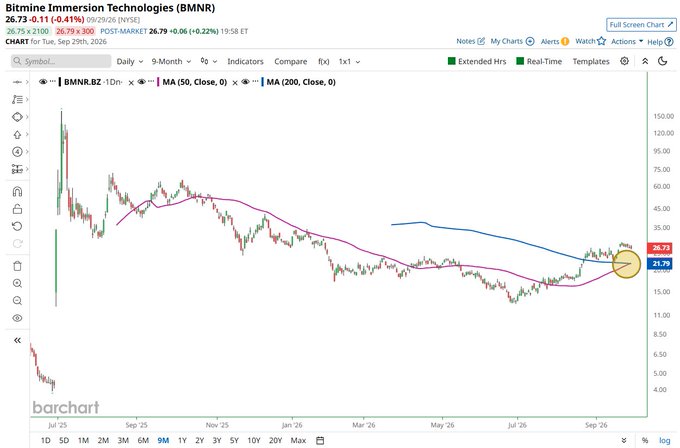Screen dimensions: 680x448
Task: Click the 26.73 price label on axis
Action: pyautogui.click(x=660, y=248)
